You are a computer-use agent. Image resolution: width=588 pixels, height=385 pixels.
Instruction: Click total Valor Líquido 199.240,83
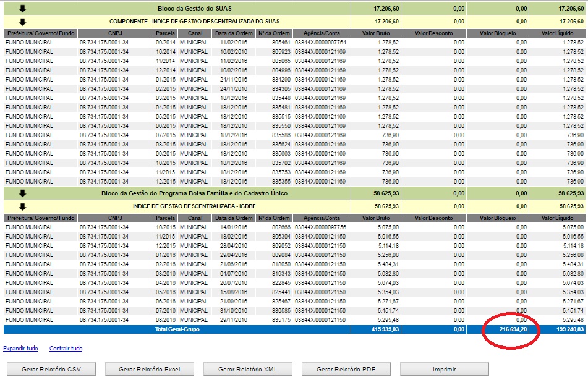tap(569, 329)
